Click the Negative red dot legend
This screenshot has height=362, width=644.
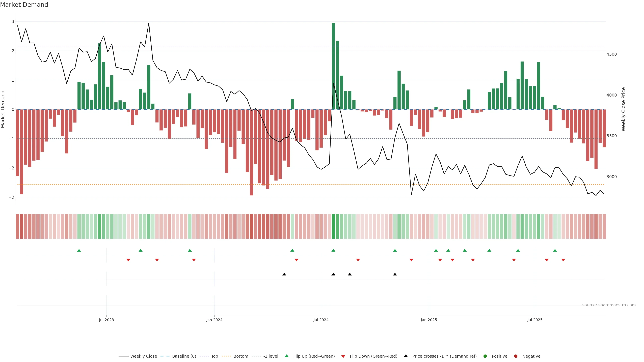click(x=516, y=356)
